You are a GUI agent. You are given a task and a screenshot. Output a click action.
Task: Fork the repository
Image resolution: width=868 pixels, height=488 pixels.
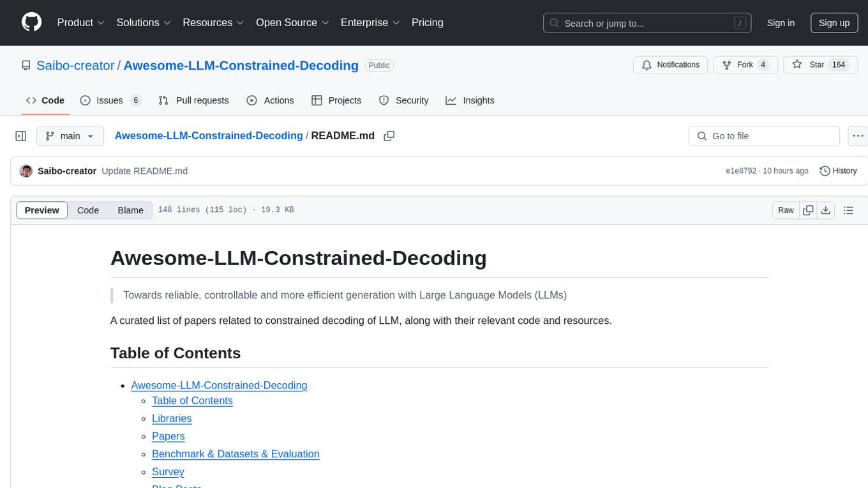[x=745, y=65]
